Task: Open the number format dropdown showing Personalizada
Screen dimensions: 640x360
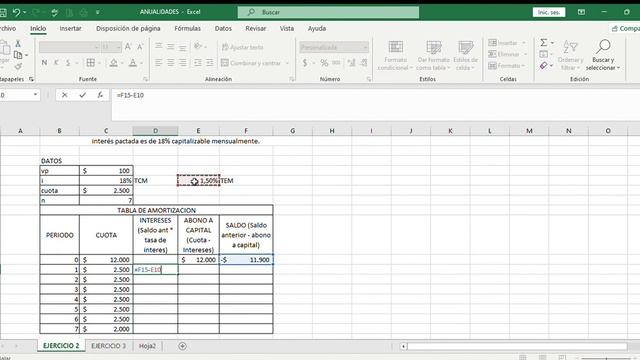Action: click(334, 47)
